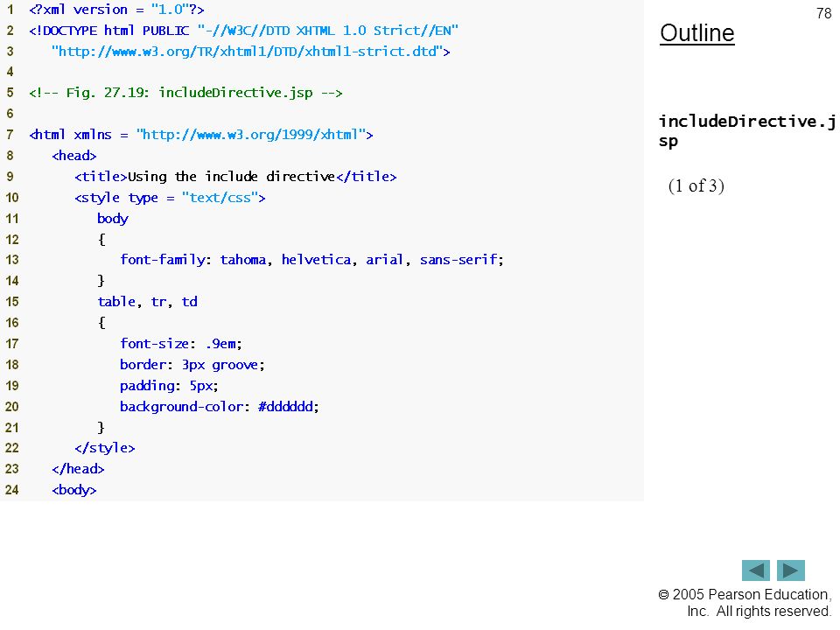This screenshot has width=840, height=630.
Task: Advance with the next slide arrow
Action: pyautogui.click(x=791, y=570)
